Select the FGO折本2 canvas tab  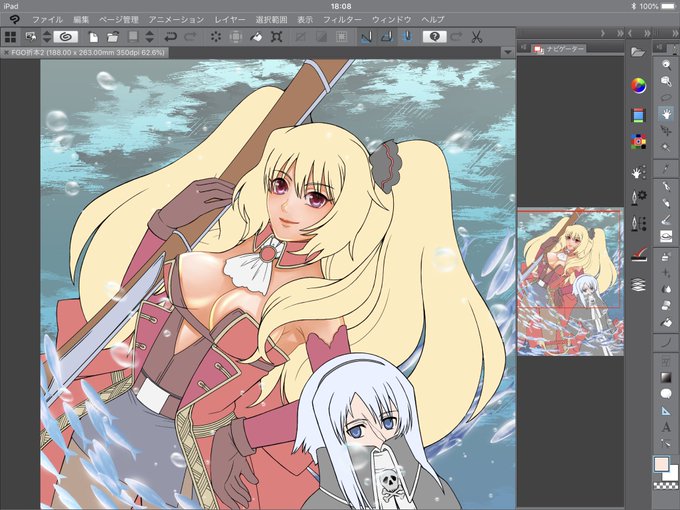pyautogui.click(x=88, y=52)
